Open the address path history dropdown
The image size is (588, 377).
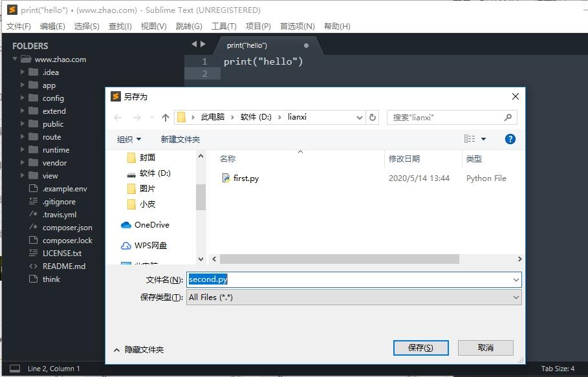[359, 118]
